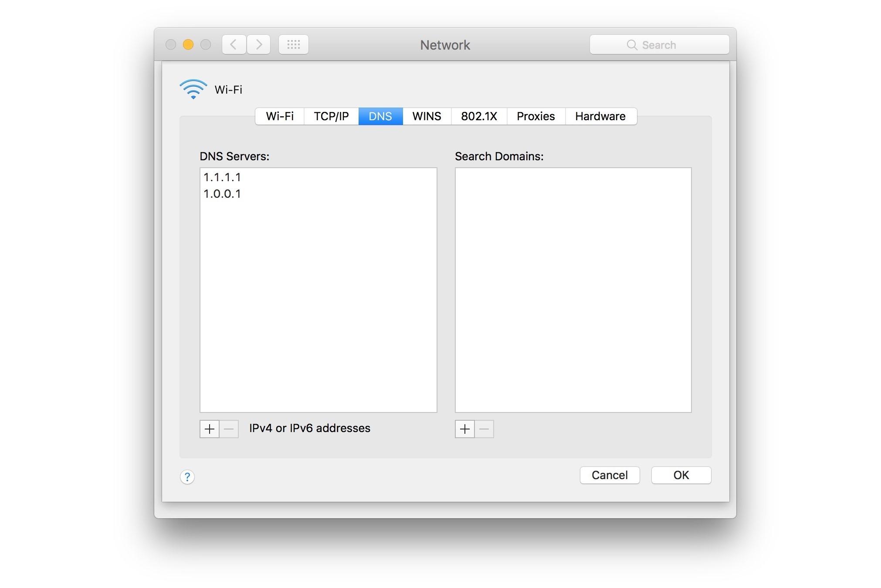Click the back navigation arrow
Screen dimensions: 881x588
(x=234, y=44)
